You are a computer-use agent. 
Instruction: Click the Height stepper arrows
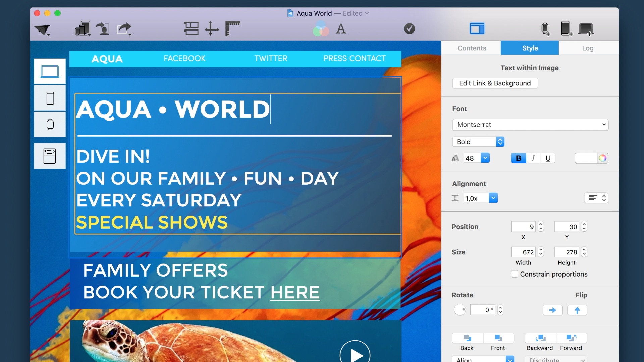584,252
